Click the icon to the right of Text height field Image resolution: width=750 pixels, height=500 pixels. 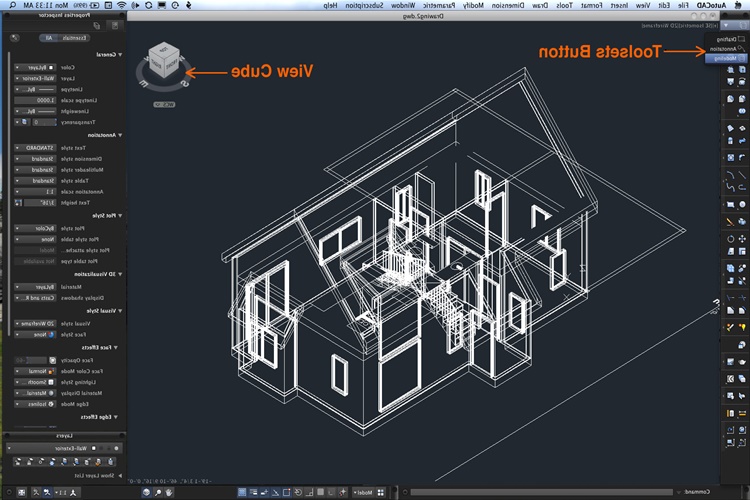(x=18, y=203)
